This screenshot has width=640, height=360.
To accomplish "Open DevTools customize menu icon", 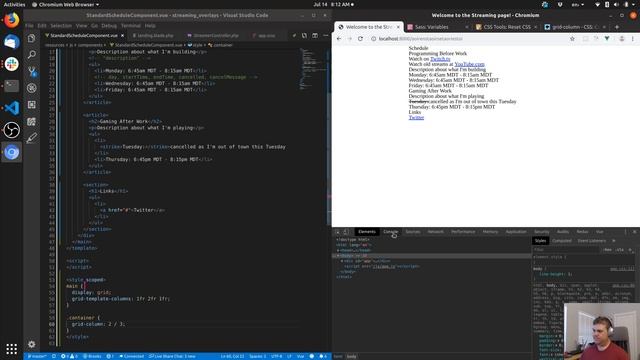I will (x=625, y=232).
